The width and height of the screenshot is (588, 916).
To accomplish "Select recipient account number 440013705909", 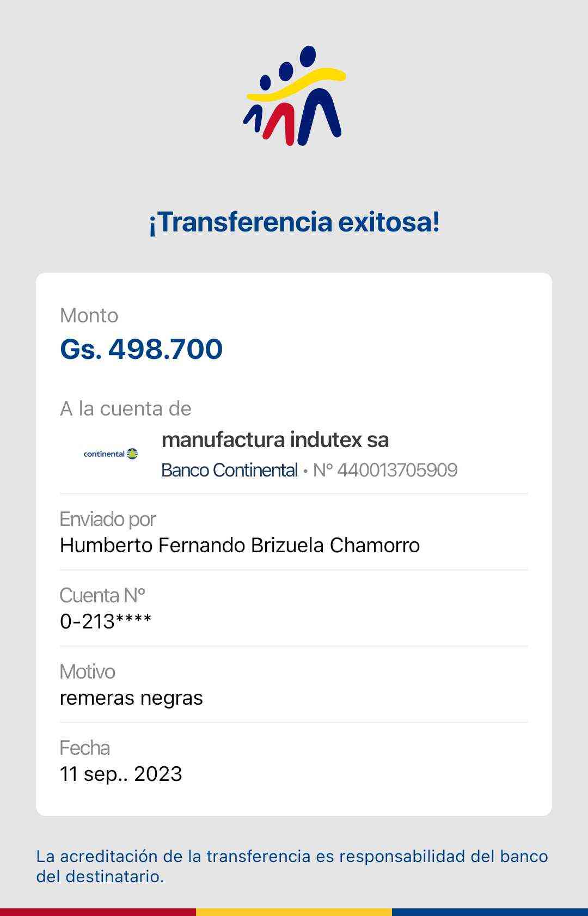I will (397, 470).
